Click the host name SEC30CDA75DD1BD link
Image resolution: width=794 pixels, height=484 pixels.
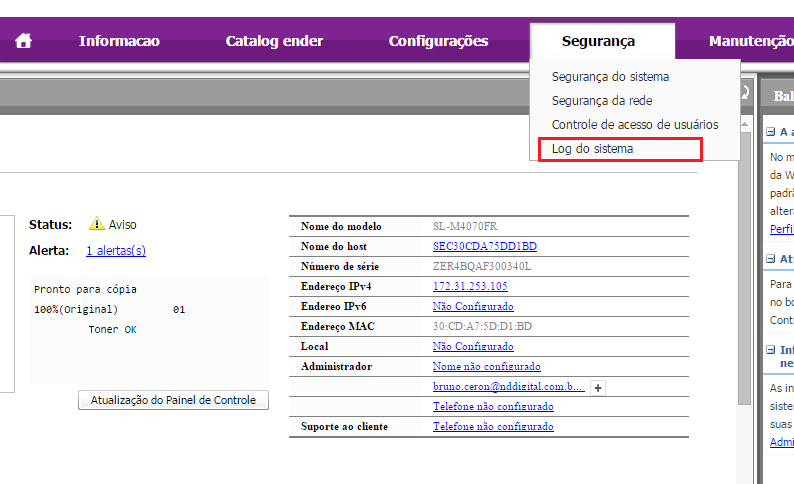484,246
